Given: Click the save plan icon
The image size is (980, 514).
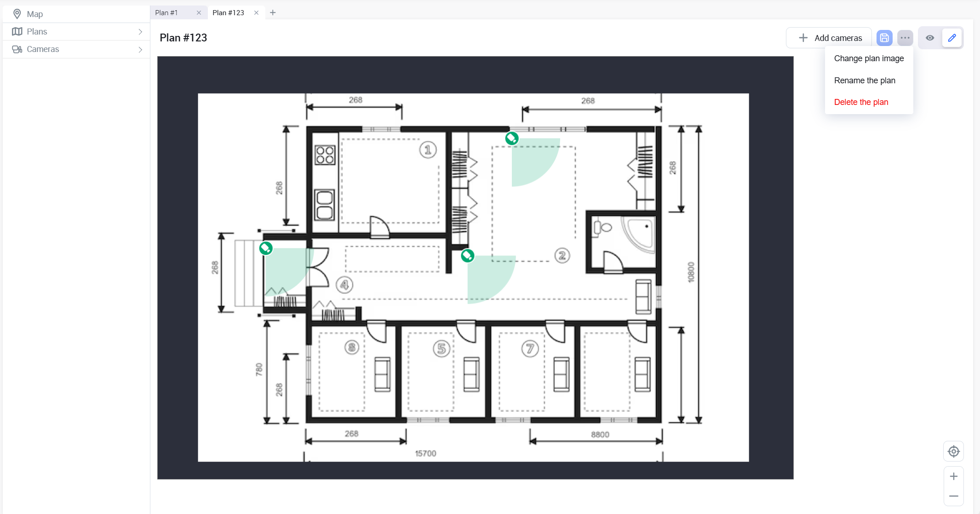Looking at the screenshot, I should [884, 38].
